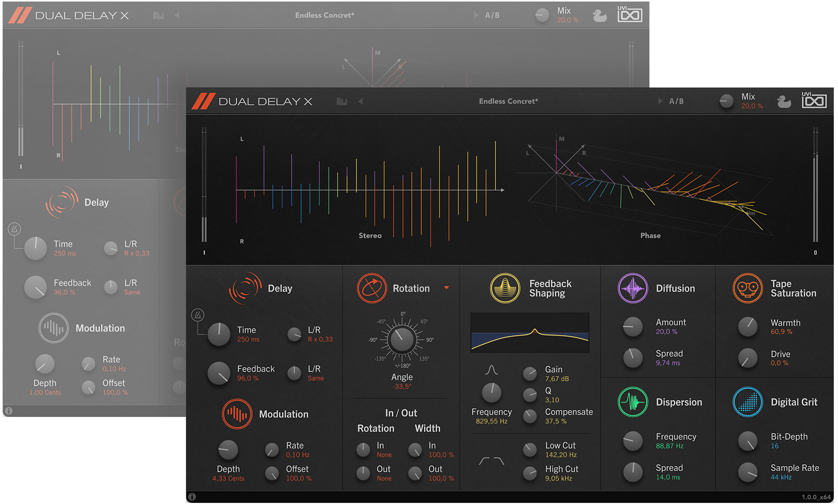This screenshot has height=504, width=838.
Task: Click the Angle value -33,5°
Action: click(402, 386)
